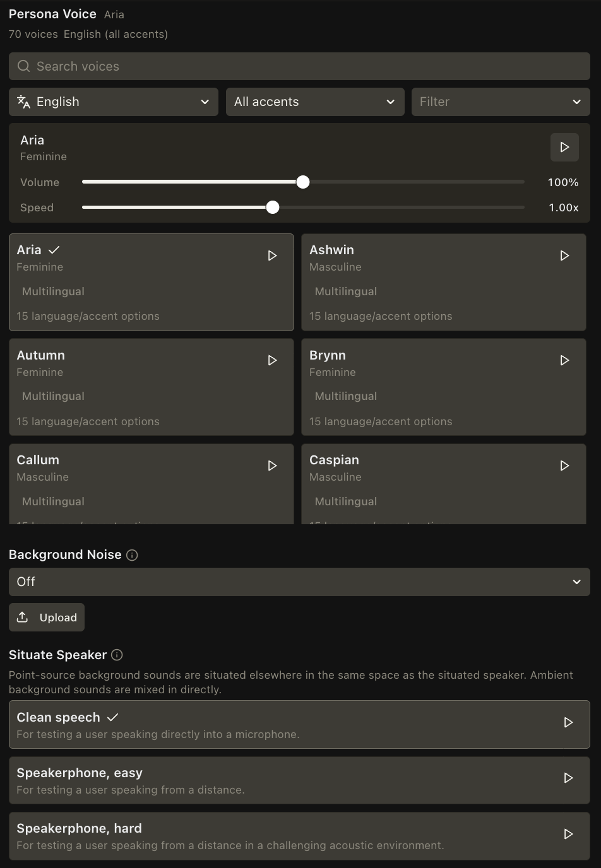
Task: Select the Caspian voice card
Action: point(444,484)
